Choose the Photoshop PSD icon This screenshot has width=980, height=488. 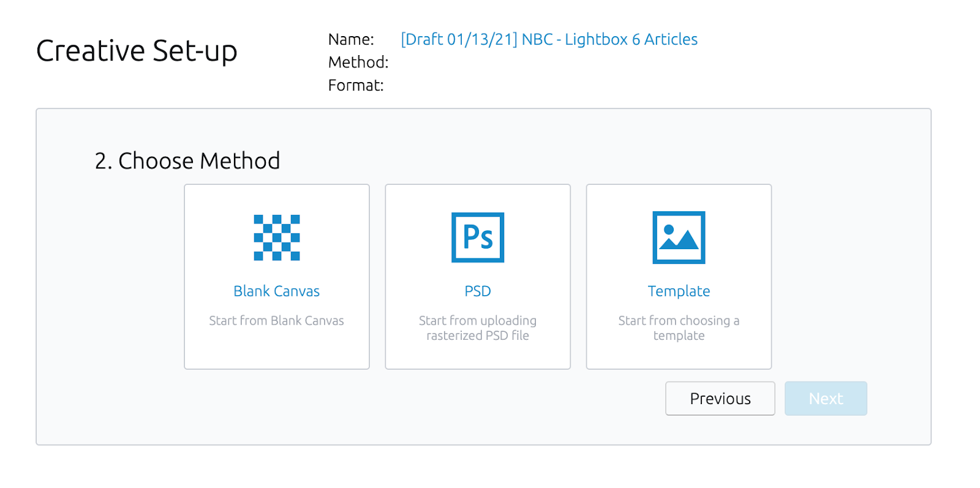coord(478,238)
